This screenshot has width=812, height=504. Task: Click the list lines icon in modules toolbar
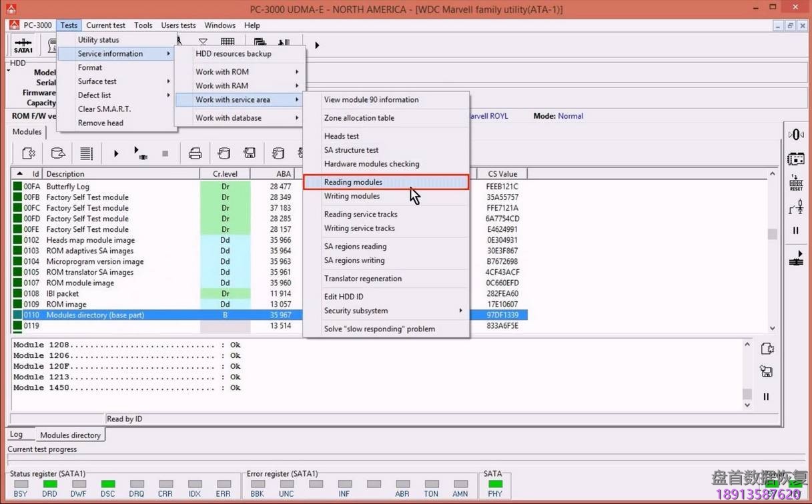pos(86,153)
